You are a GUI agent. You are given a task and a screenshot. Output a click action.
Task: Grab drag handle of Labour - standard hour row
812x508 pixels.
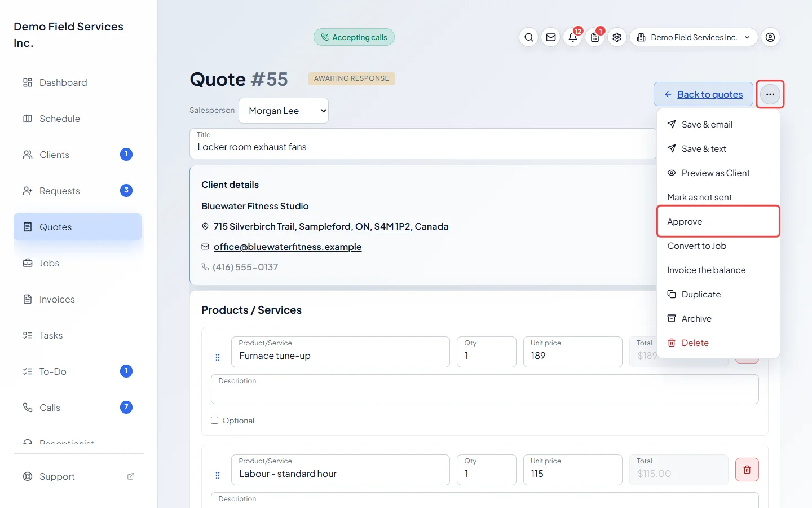(218, 475)
